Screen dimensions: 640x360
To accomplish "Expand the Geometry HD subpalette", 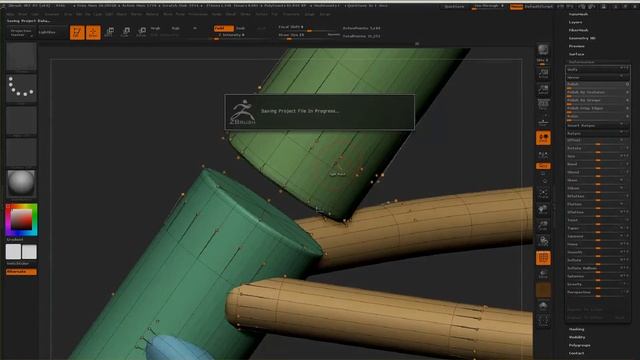I will click(582, 38).
